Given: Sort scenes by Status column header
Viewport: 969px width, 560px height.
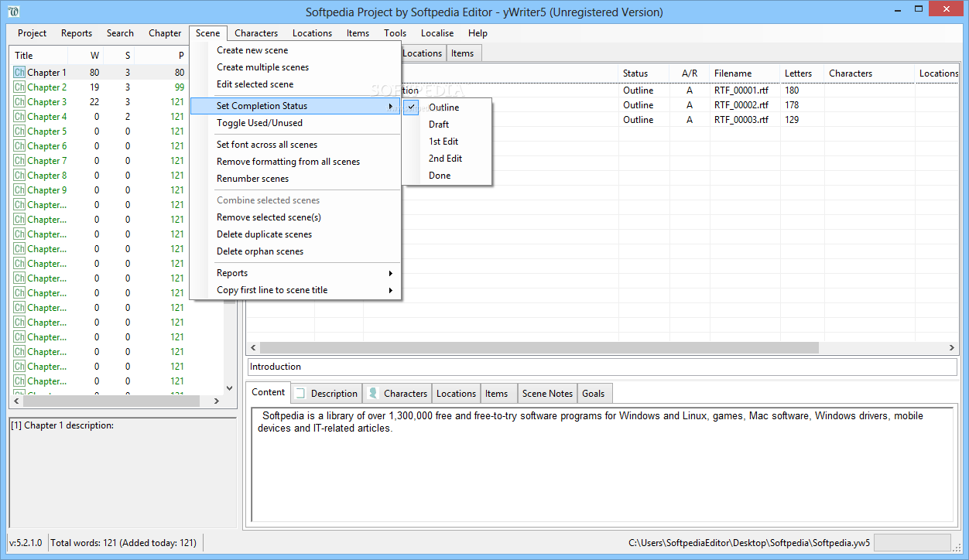Looking at the screenshot, I should point(644,73).
